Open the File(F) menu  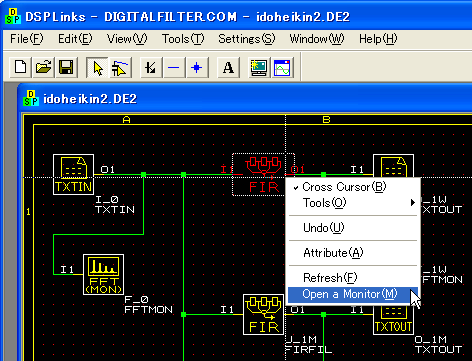coord(27,39)
